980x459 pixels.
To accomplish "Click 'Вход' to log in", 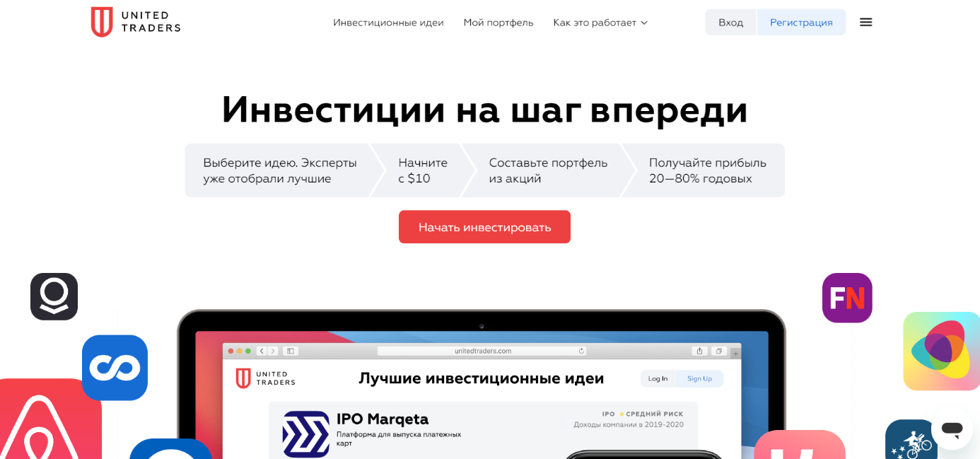I will point(730,22).
